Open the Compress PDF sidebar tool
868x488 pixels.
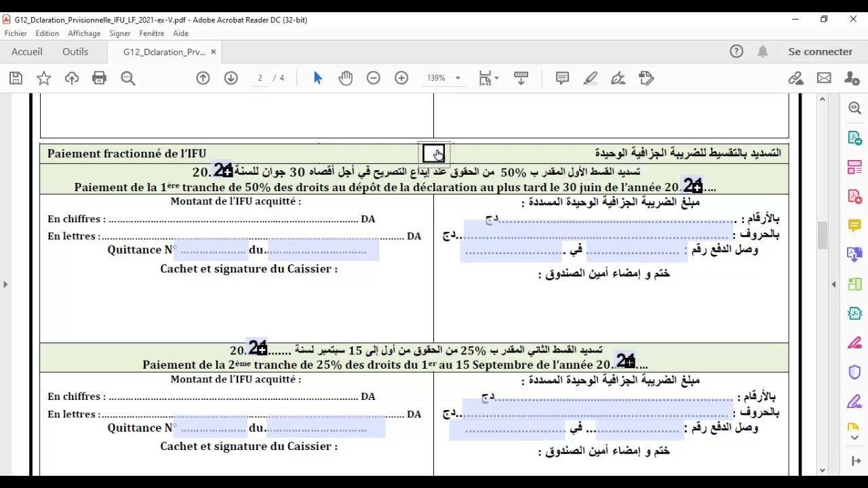click(x=854, y=313)
